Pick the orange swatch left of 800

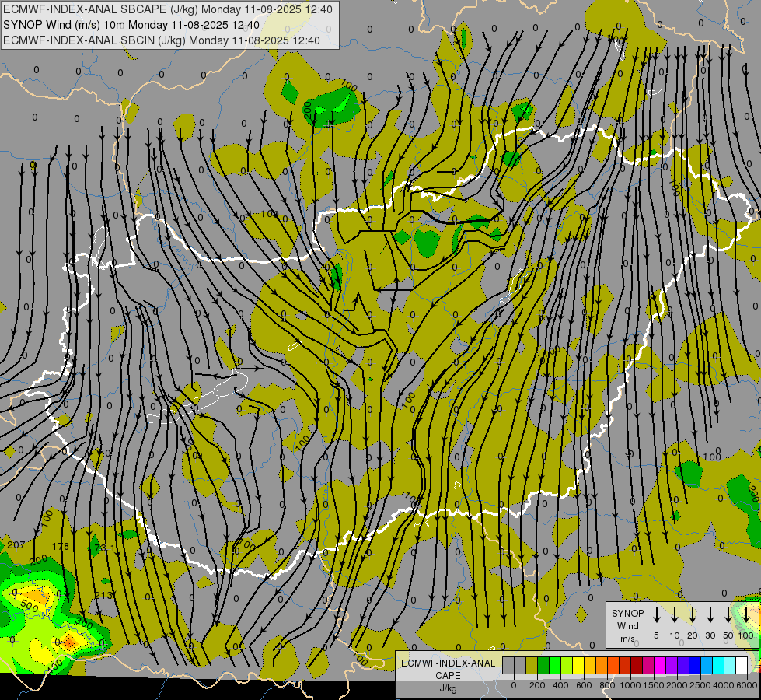[x=602, y=665]
